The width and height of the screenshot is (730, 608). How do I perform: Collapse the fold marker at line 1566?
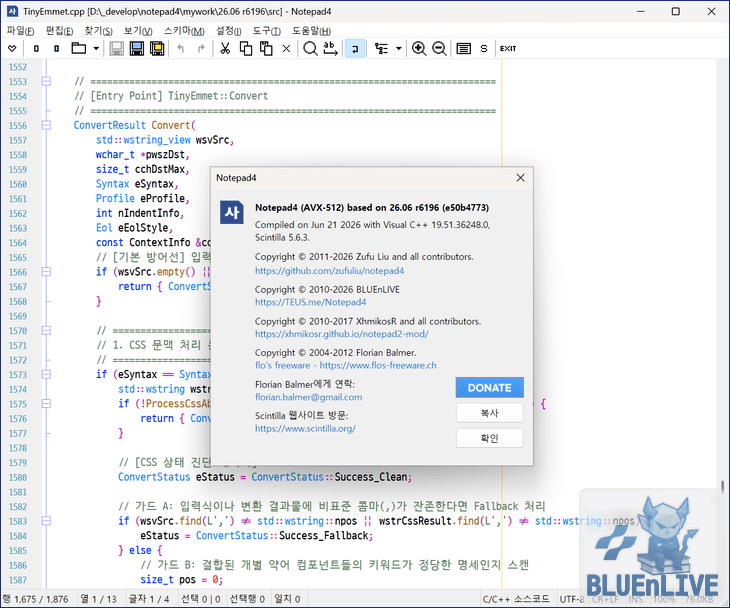(x=46, y=272)
